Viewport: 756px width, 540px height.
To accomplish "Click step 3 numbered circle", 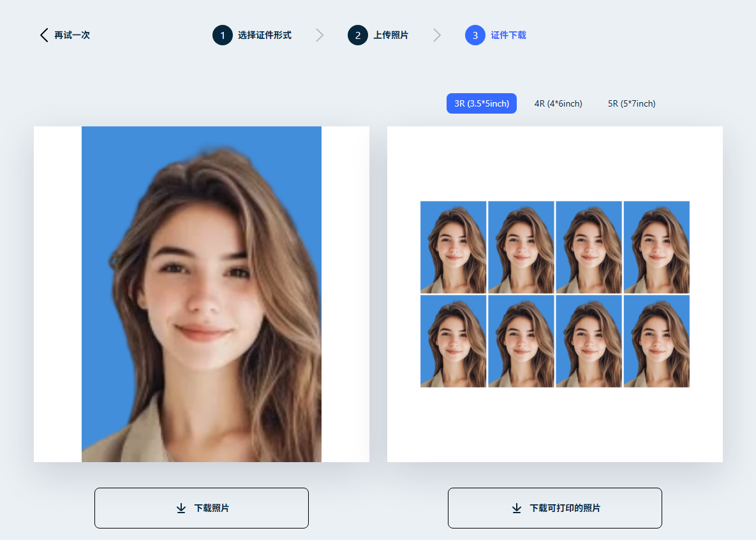I will [475, 35].
